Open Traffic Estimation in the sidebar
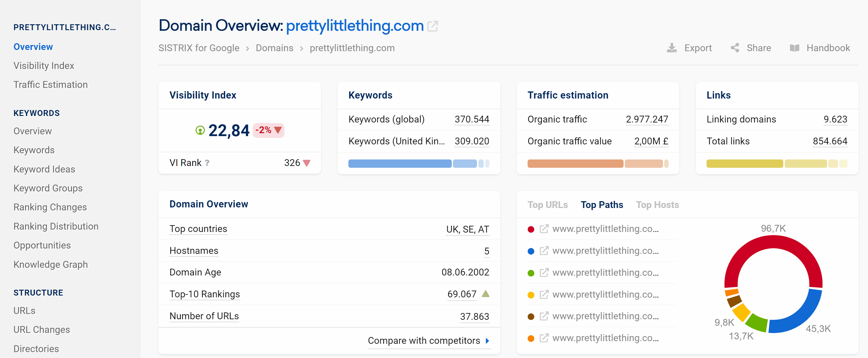Screen dimensions: 868x358 point(51,84)
